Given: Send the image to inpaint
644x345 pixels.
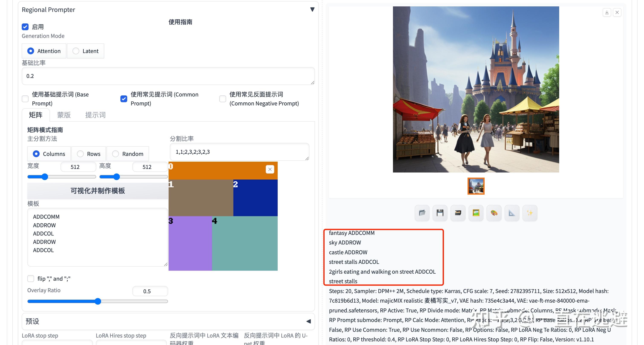Looking at the screenshot, I should tap(494, 213).
